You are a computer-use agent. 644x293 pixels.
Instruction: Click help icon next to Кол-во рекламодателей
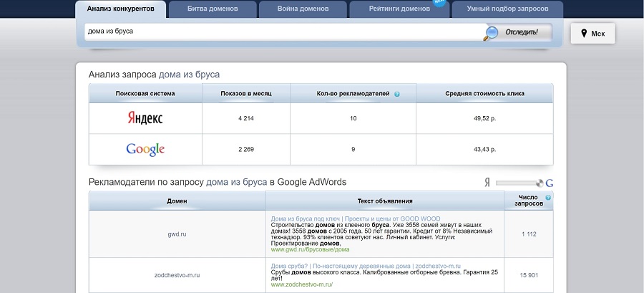[396, 94]
